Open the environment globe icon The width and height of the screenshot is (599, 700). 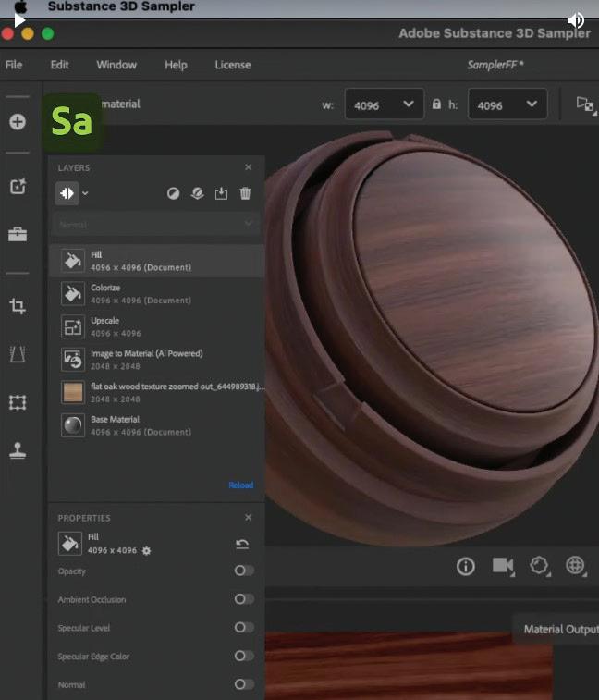pos(575,566)
